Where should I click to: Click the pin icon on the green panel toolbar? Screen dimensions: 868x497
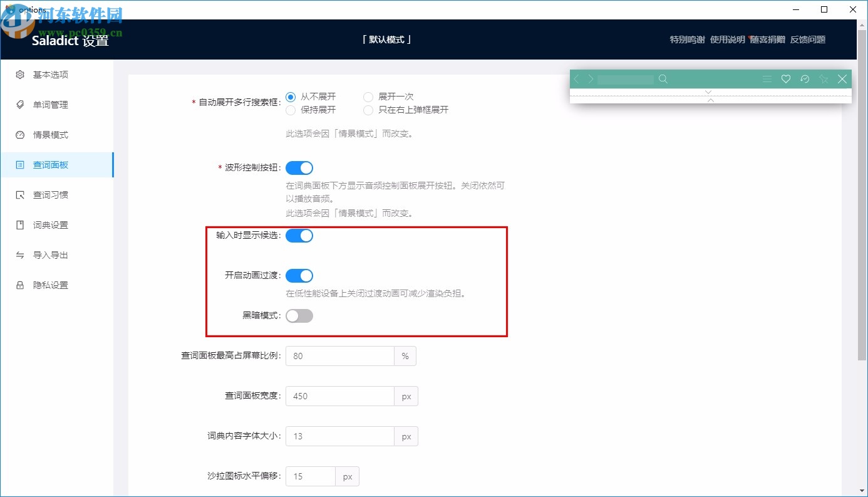(x=824, y=79)
